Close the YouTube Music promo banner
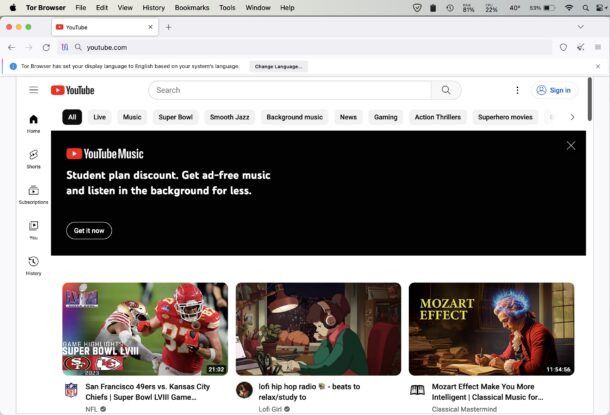The width and height of the screenshot is (610, 415). (x=571, y=146)
